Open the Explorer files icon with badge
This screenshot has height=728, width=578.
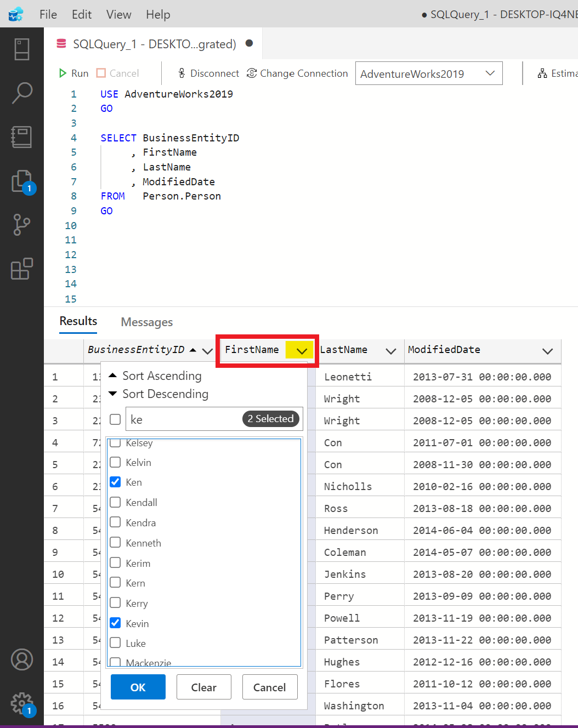click(x=22, y=181)
